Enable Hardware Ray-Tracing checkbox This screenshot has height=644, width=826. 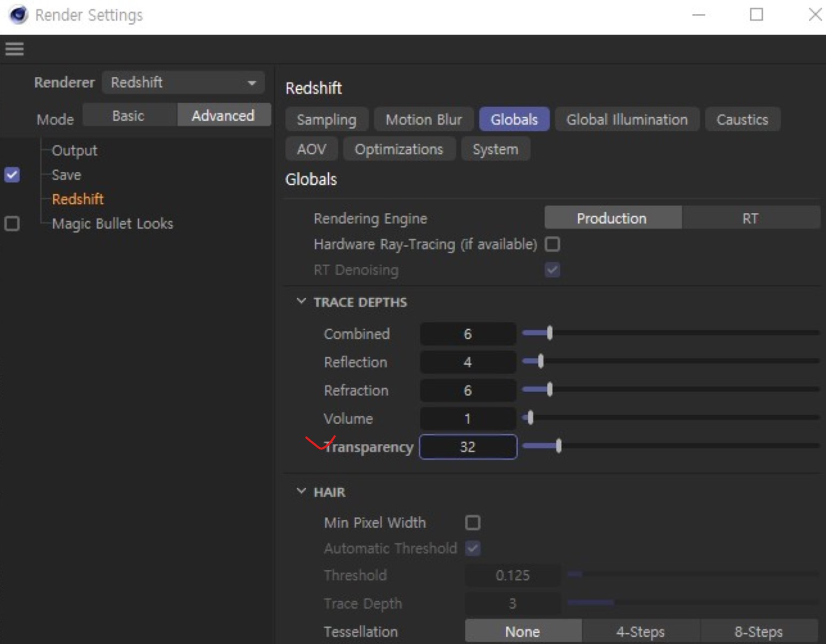click(x=552, y=244)
